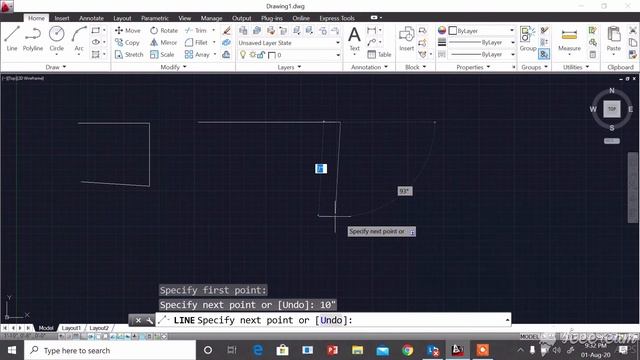The height and width of the screenshot is (360, 640).
Task: Click the vertical scrollbar navigation bar
Action: [x=633, y=187]
